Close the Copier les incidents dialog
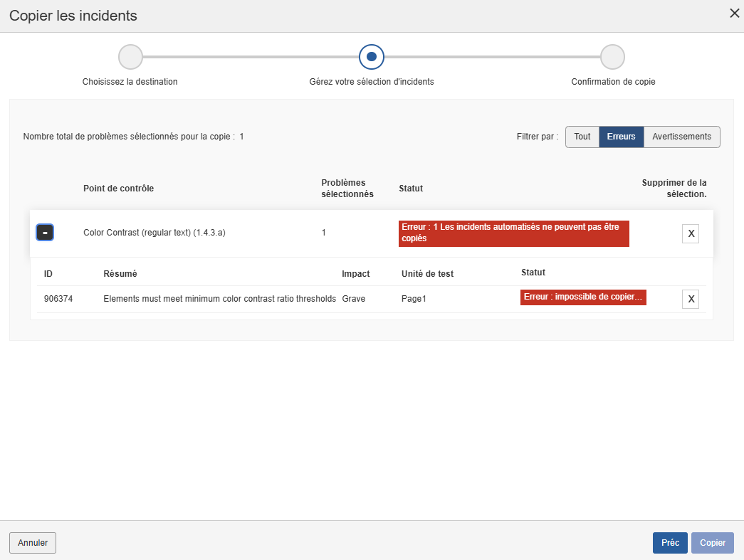This screenshot has width=744, height=560. pyautogui.click(x=734, y=14)
